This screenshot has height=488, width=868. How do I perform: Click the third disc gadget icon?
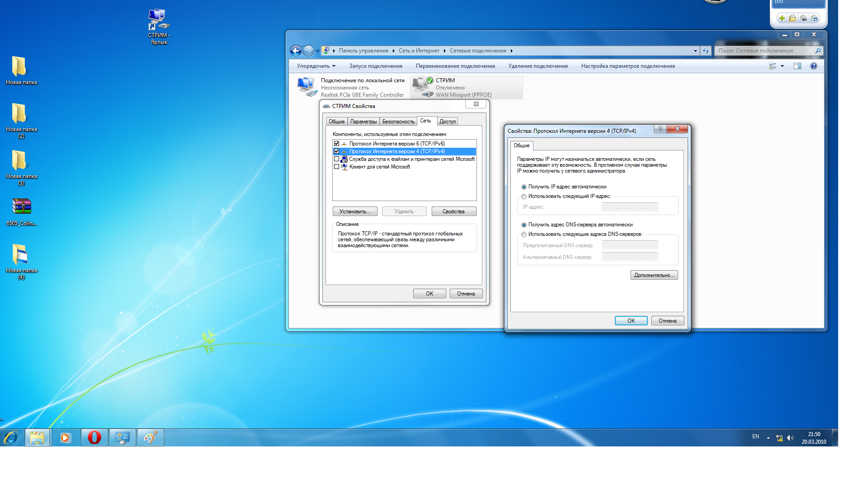(x=803, y=18)
